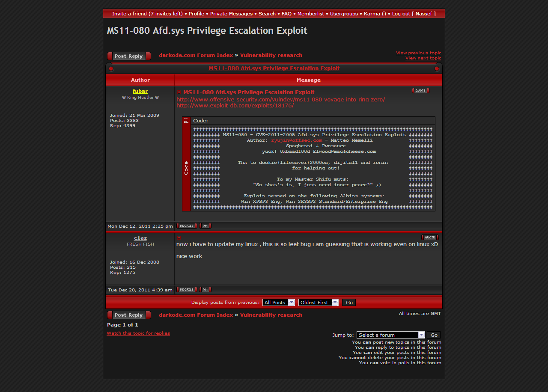This screenshot has width=548, height=392.
Task: Quote fubar's exploit post
Action: tap(420, 91)
